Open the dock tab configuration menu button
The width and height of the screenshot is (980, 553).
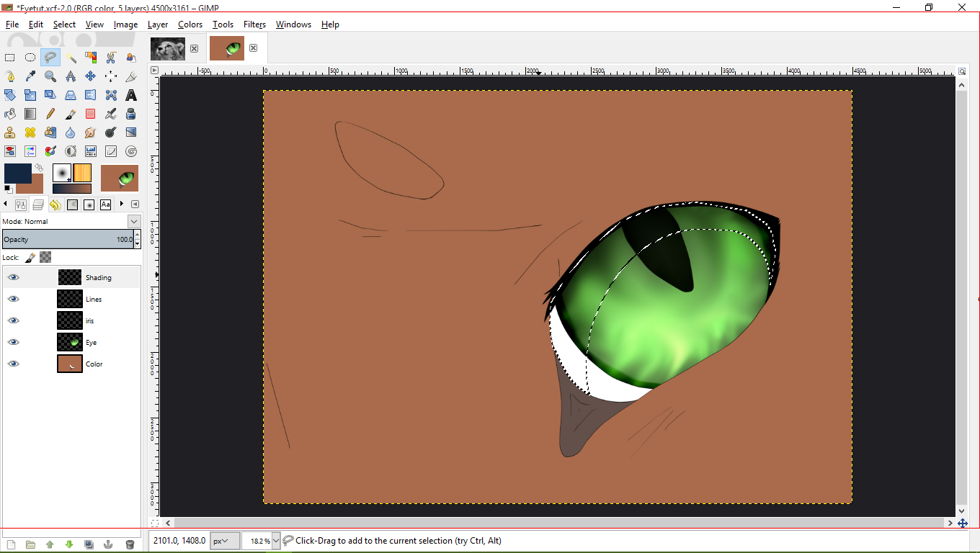coord(135,204)
